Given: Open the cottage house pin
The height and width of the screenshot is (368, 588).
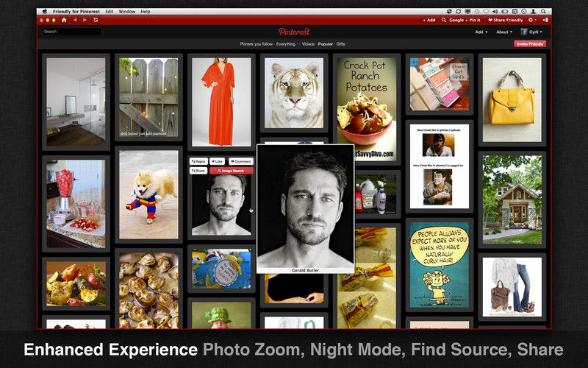Looking at the screenshot, I should click(512, 199).
